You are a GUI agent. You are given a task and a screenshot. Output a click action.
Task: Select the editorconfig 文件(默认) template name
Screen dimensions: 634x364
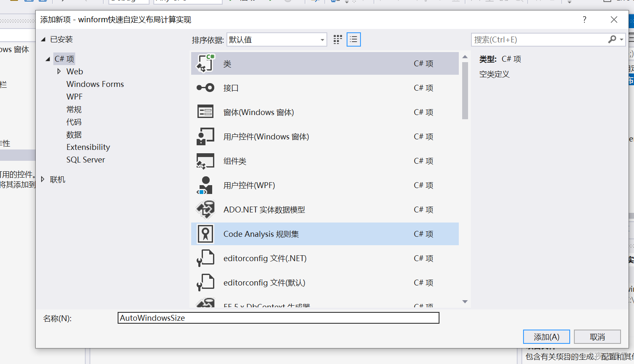[x=264, y=283]
